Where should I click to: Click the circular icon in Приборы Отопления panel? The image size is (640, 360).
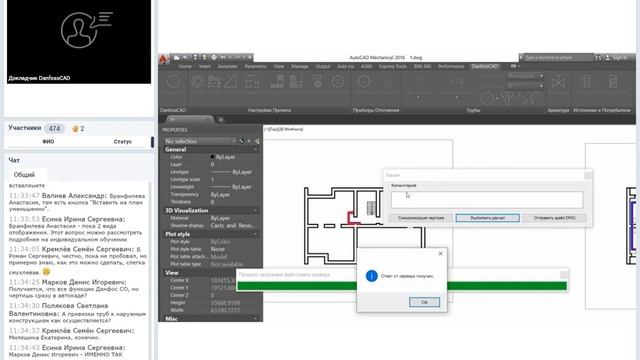pos(363,82)
